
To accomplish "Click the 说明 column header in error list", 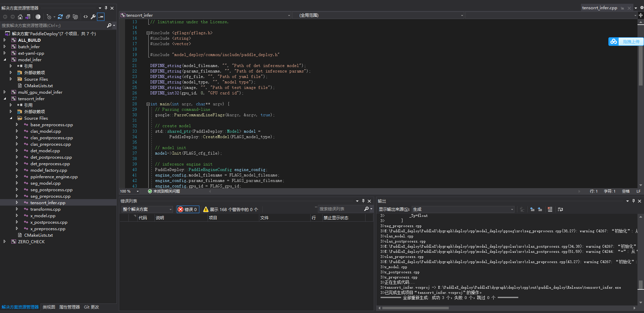I will click(160, 218).
